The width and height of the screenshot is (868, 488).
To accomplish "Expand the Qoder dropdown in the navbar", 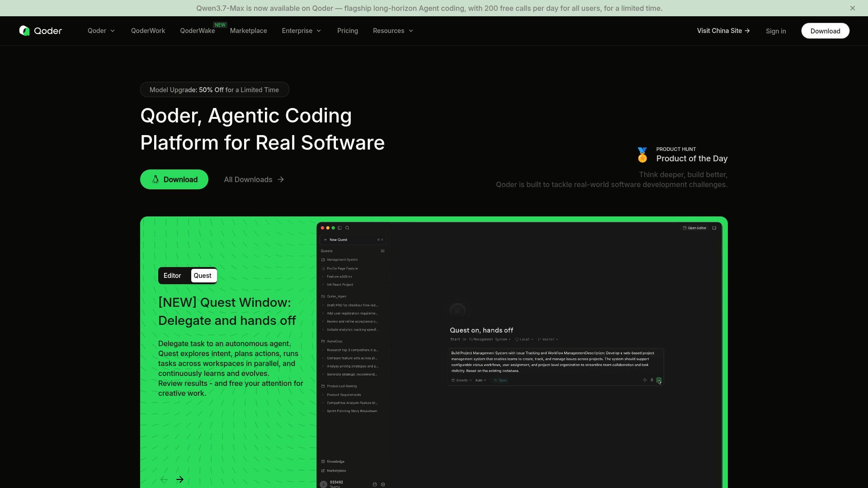I will pyautogui.click(x=101, y=31).
